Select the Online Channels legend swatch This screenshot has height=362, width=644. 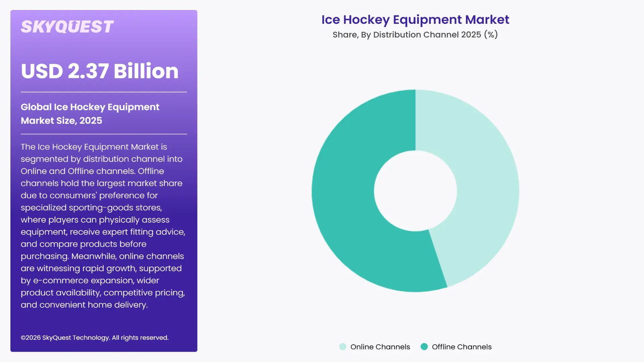(342, 347)
